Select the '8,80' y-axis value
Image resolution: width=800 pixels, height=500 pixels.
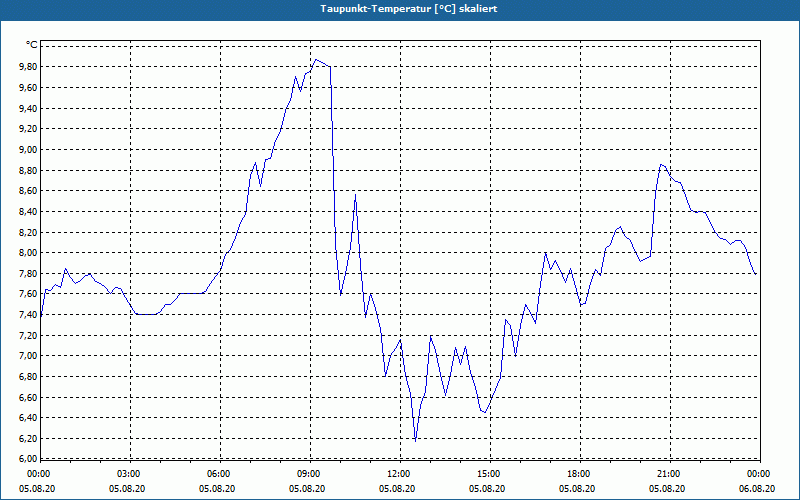coord(29,170)
